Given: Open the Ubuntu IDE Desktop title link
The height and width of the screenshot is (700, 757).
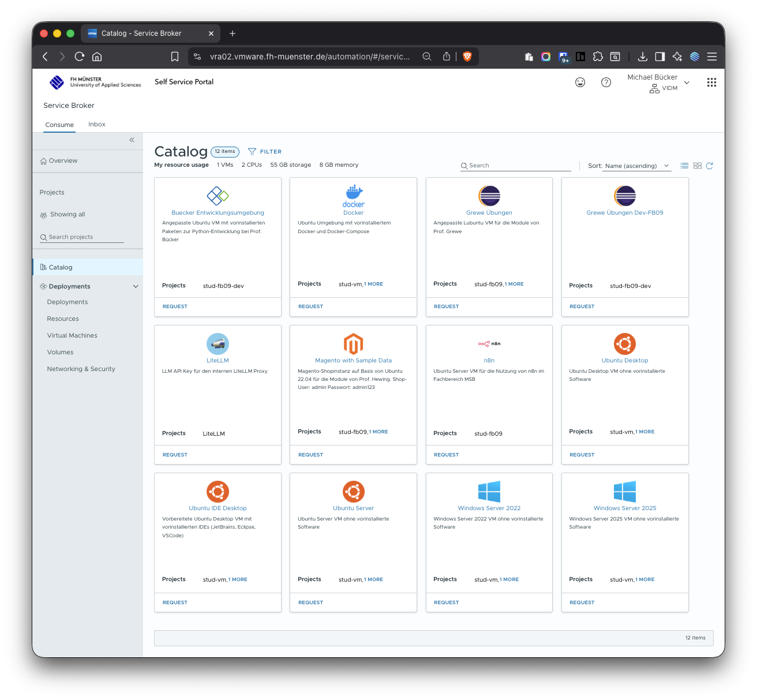Looking at the screenshot, I should (x=218, y=508).
